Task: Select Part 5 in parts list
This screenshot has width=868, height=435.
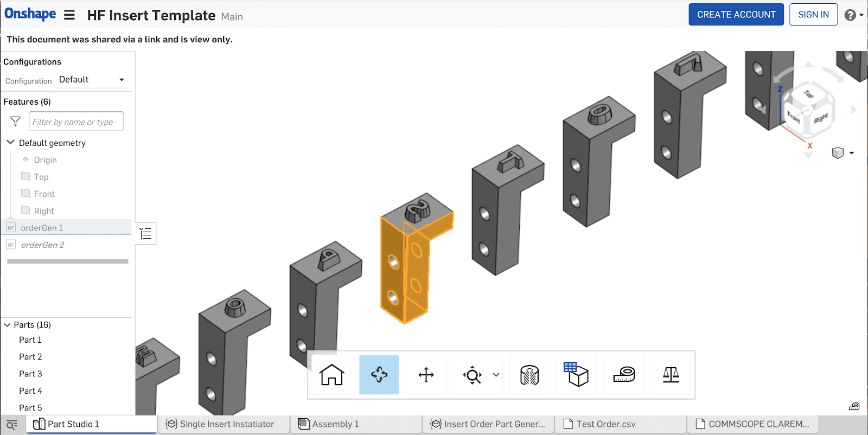Action: point(30,408)
